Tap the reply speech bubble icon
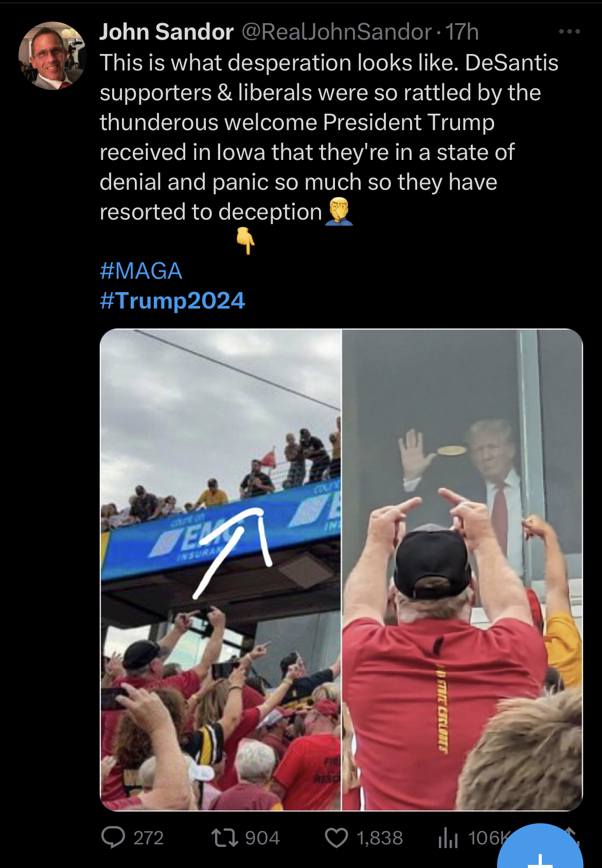The image size is (602, 868). coord(113,838)
